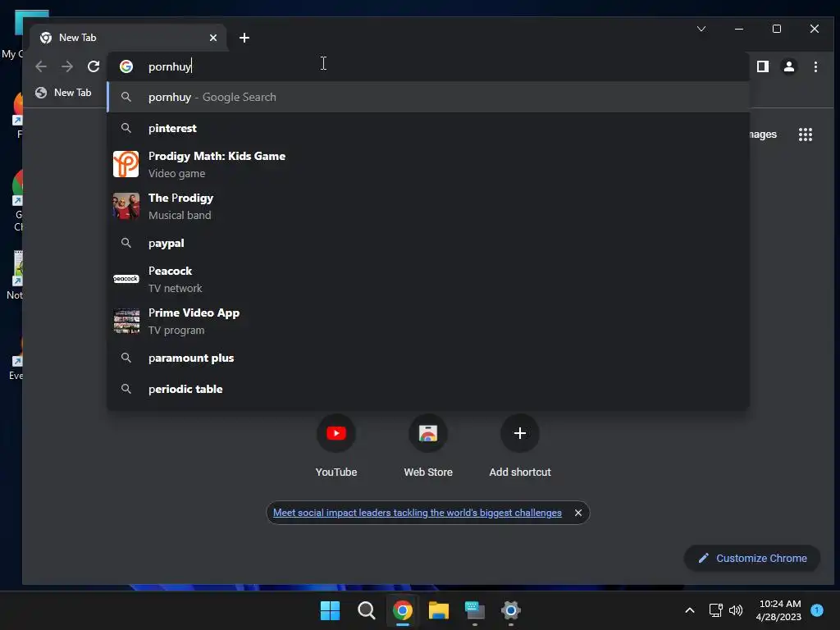Close the New Tab tab
Viewport: 840px width, 630px height.
[x=213, y=38]
